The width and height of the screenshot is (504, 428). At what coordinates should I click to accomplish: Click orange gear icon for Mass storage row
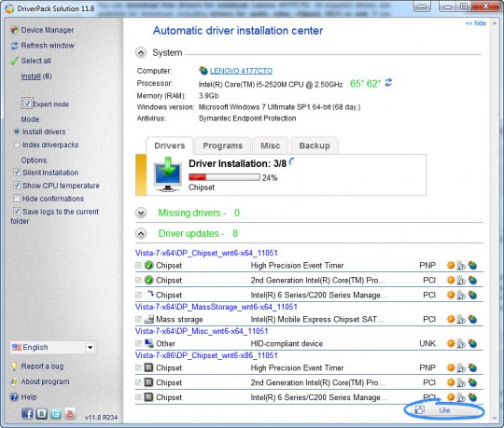point(451,319)
